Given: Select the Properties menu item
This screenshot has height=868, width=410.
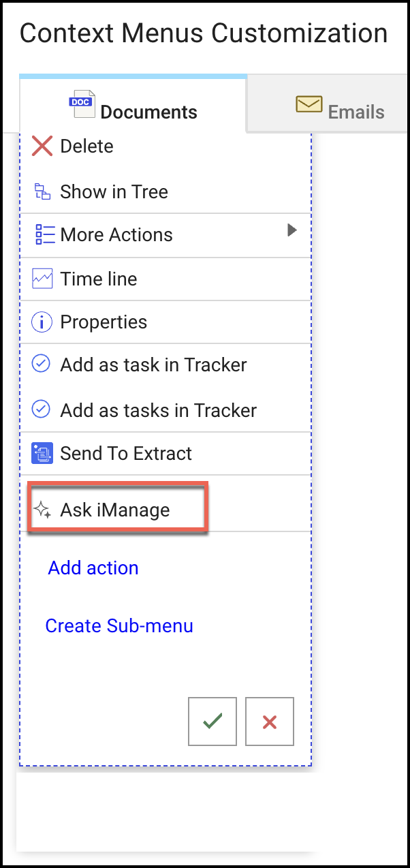Looking at the screenshot, I should pyautogui.click(x=104, y=322).
